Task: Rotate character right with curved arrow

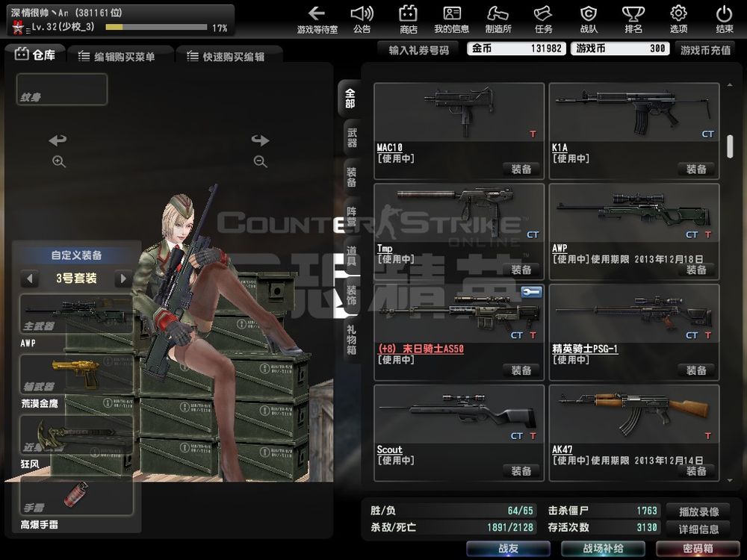Action: (260, 140)
